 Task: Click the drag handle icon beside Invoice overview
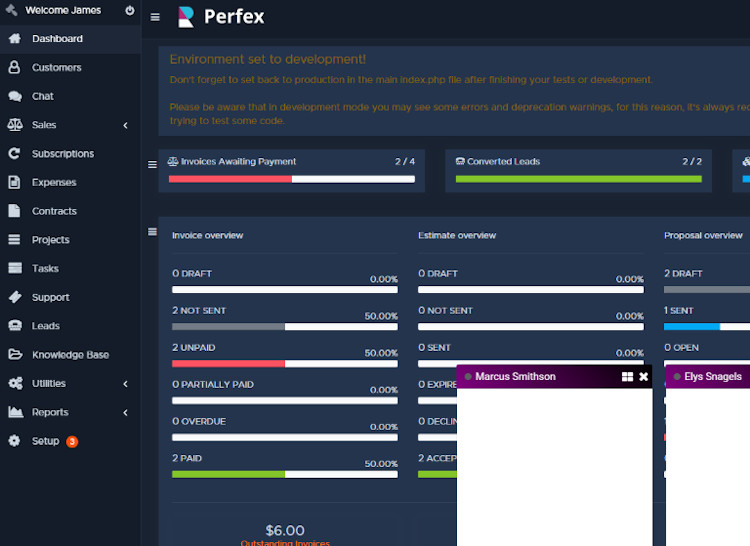(152, 232)
